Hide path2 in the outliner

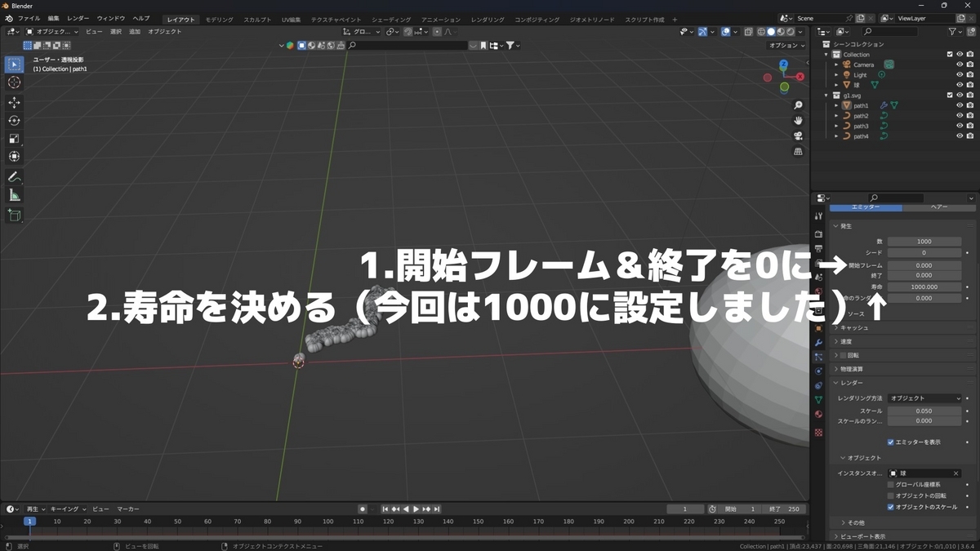coord(960,116)
